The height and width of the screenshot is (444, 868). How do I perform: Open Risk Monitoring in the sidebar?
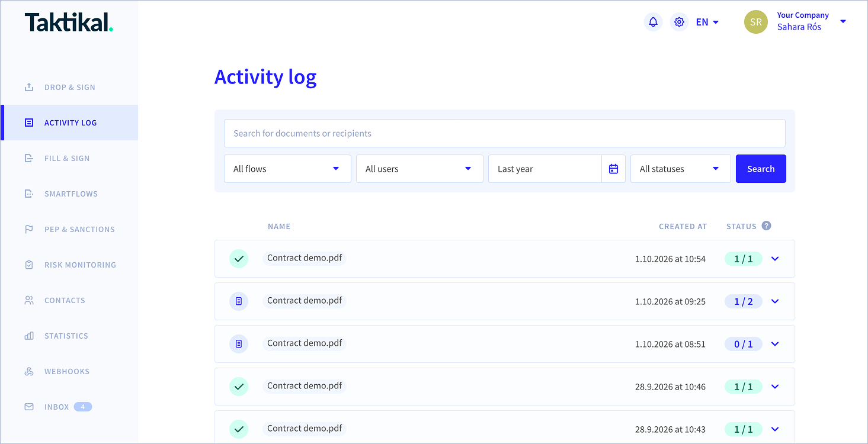pyautogui.click(x=69, y=265)
